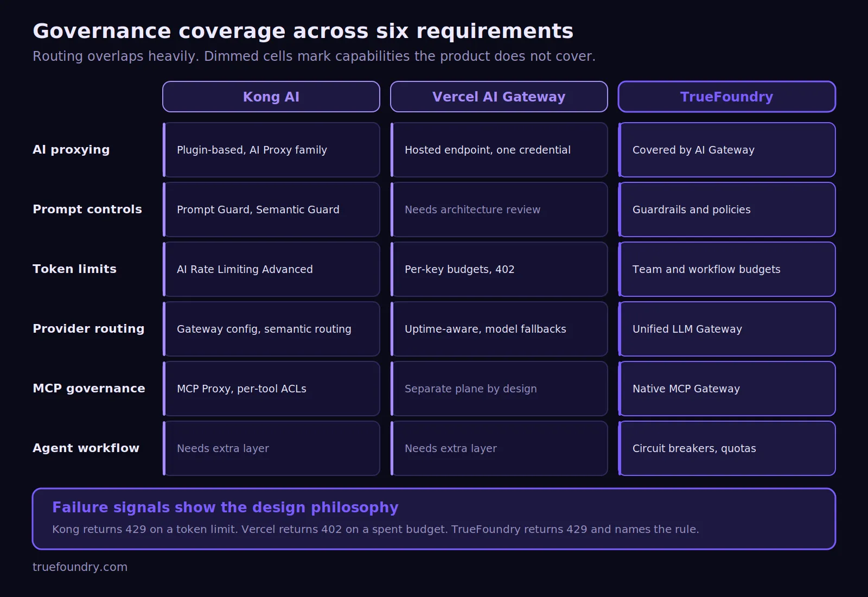Image resolution: width=868 pixels, height=597 pixels.
Task: Select the Token limits row label
Action: point(74,269)
